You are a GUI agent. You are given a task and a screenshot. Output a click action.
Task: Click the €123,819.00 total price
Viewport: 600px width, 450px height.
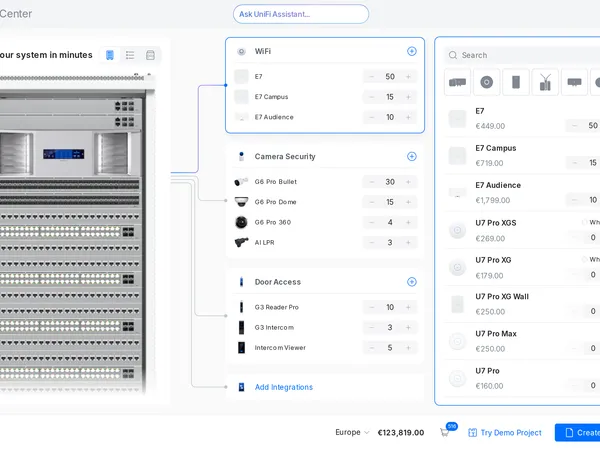pyautogui.click(x=401, y=433)
